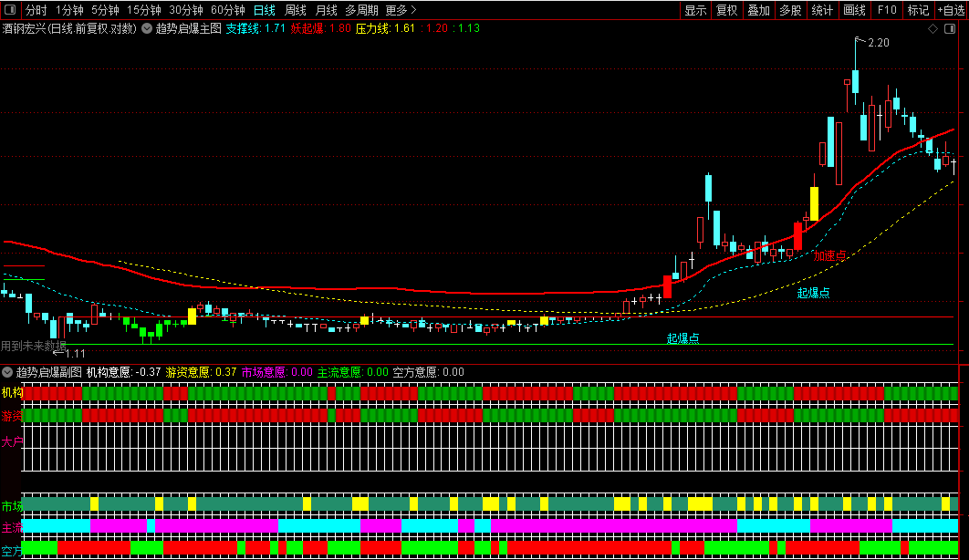Viewport: 969px width, 560px height.
Task: Click the 主流 row label
Action: (13, 528)
